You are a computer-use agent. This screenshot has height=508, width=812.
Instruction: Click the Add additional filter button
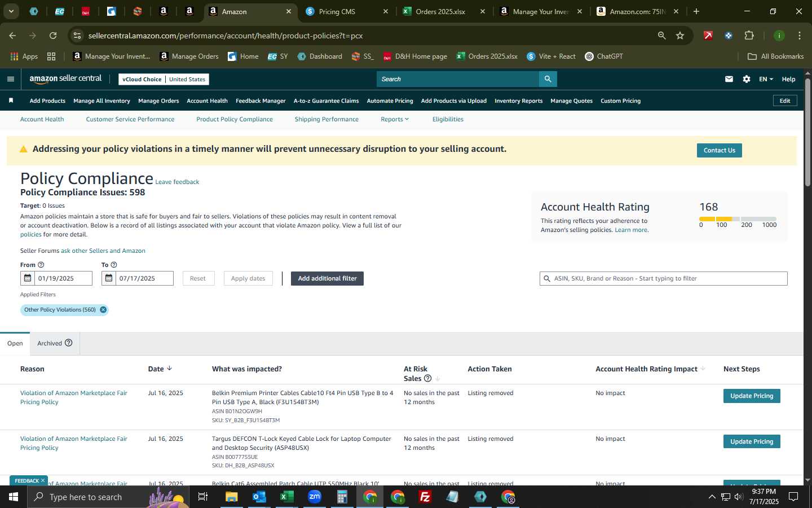(x=327, y=278)
